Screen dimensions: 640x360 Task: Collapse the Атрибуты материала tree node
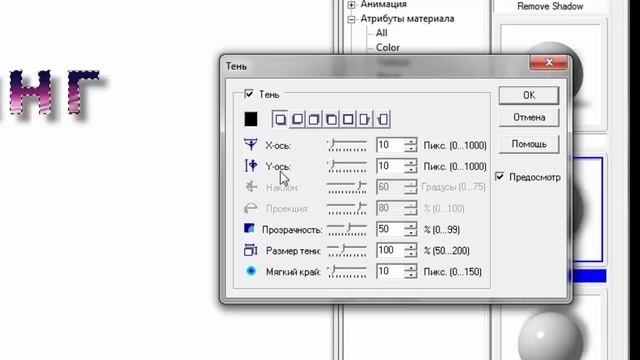[x=351, y=19]
